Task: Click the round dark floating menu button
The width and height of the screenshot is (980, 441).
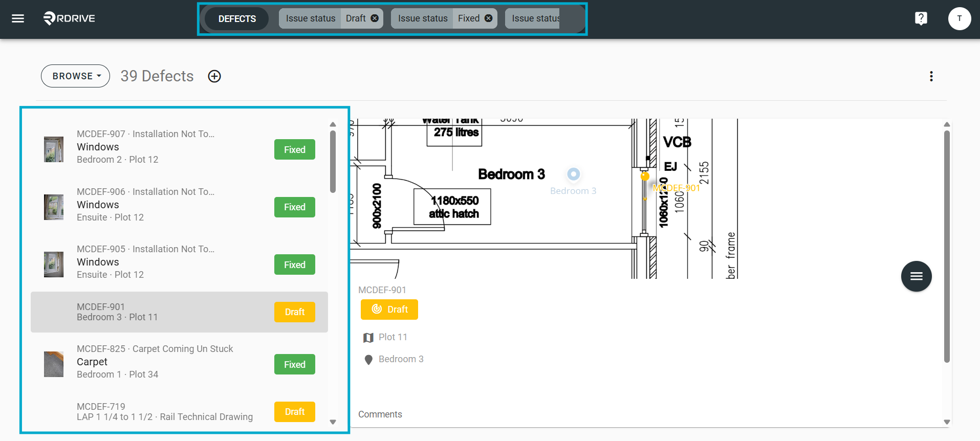Action: [916, 276]
